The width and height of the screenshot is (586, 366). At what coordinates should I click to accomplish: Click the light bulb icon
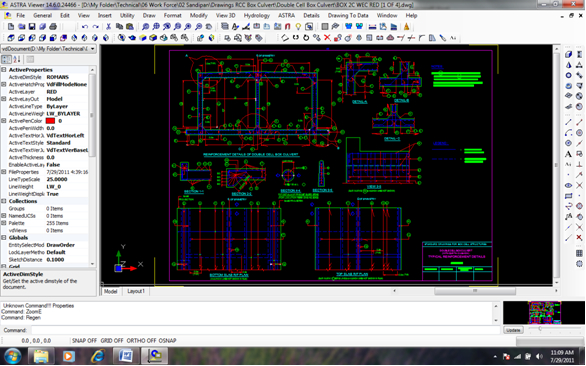[298, 27]
